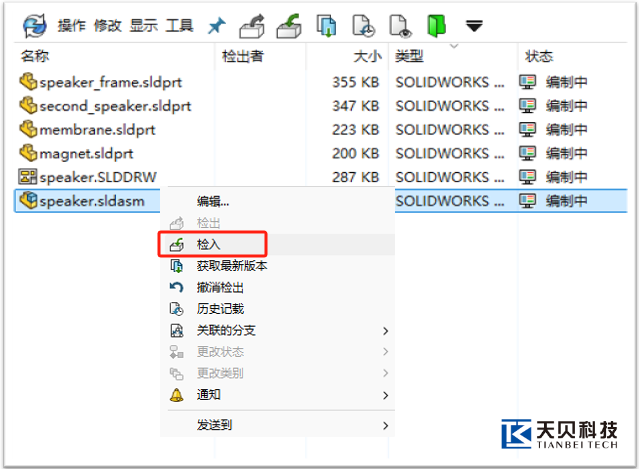Sort by the 检出者 column header
Viewport: 639px width, 469px height.
click(x=243, y=56)
